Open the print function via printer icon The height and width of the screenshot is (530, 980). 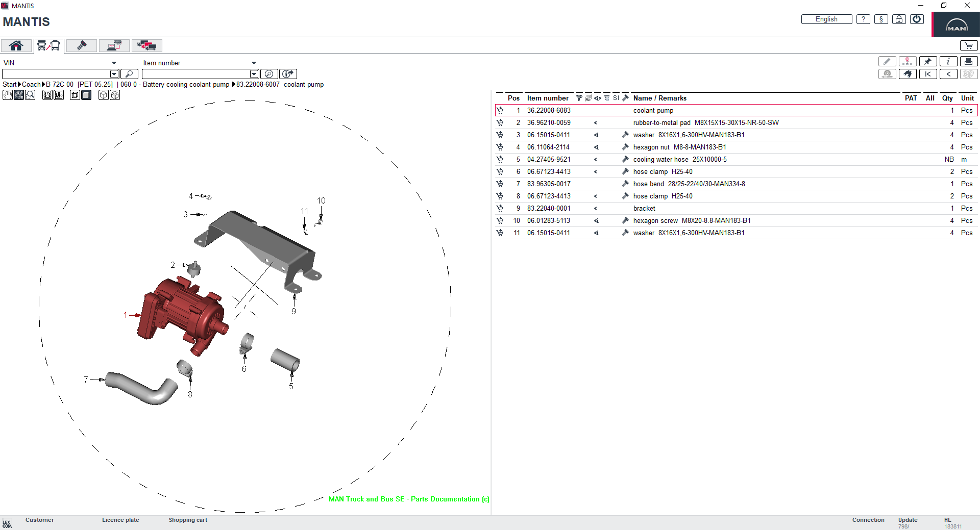969,61
